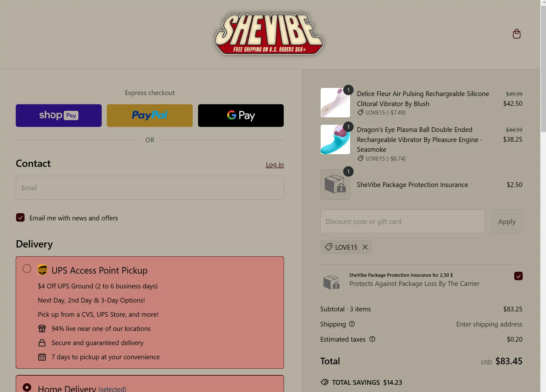This screenshot has height=392, width=546.
Task: Click the package insurance box icon in offer
Action: click(331, 282)
